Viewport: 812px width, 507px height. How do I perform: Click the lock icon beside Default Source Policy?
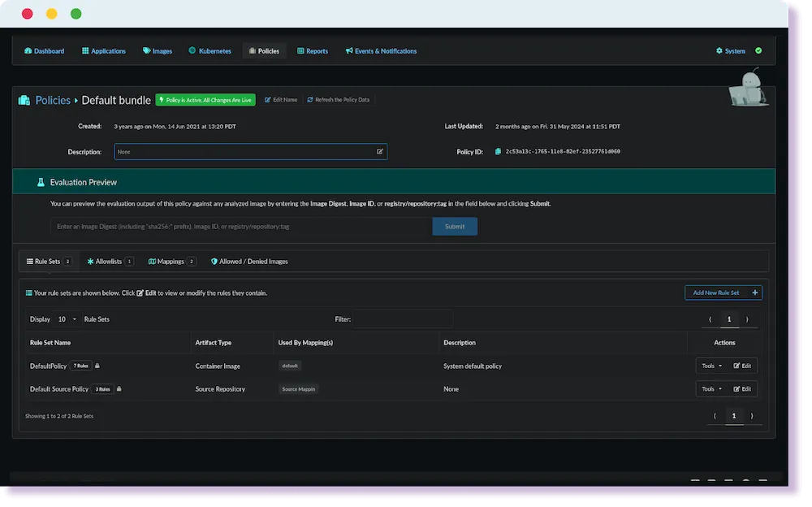[119, 389]
